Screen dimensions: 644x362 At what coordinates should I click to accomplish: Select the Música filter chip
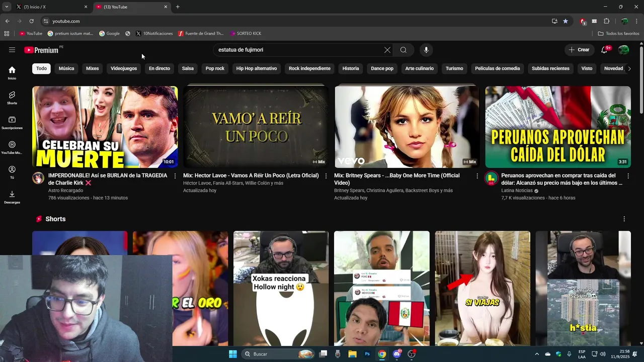[x=66, y=68]
